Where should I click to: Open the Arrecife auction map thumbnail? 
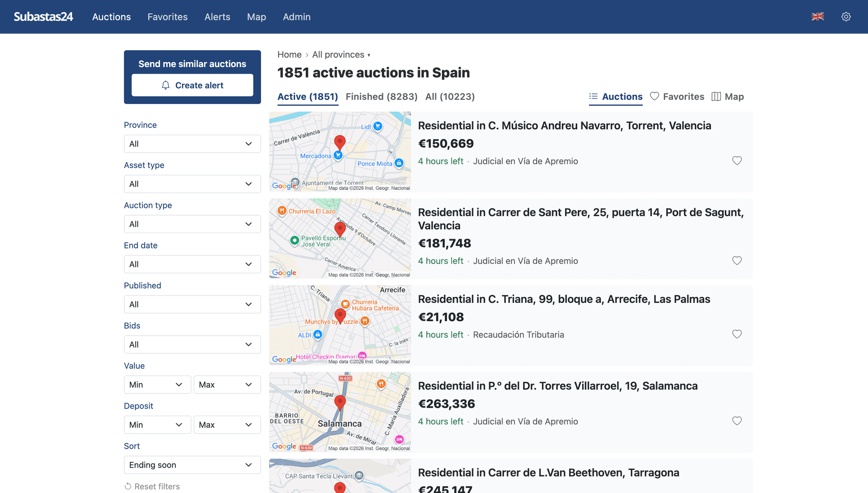tap(340, 325)
